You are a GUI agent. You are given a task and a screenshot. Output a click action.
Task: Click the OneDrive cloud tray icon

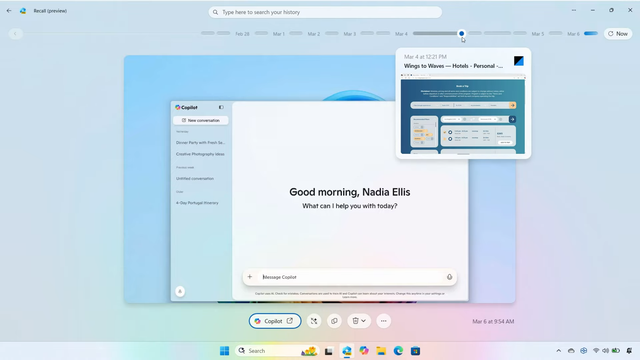pos(571,351)
